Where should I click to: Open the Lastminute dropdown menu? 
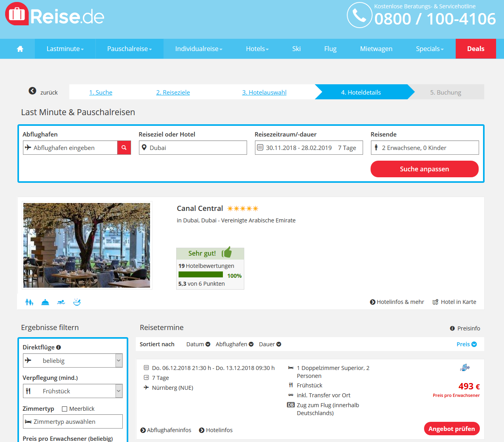tap(65, 49)
